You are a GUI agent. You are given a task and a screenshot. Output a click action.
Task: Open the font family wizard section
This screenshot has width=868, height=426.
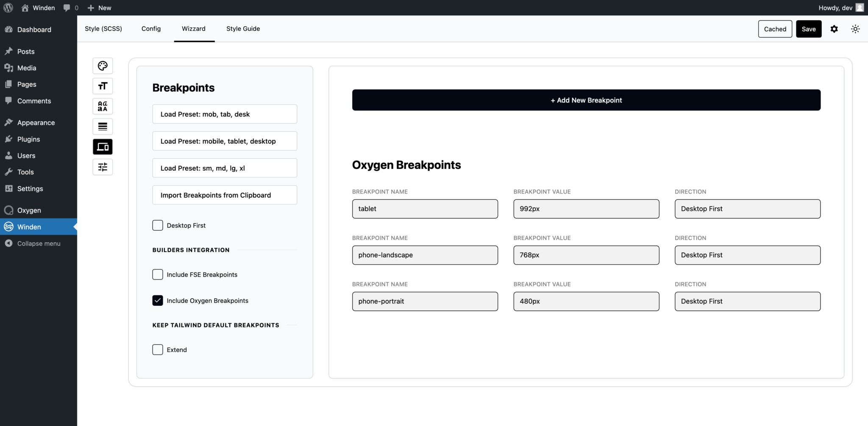[x=103, y=106]
